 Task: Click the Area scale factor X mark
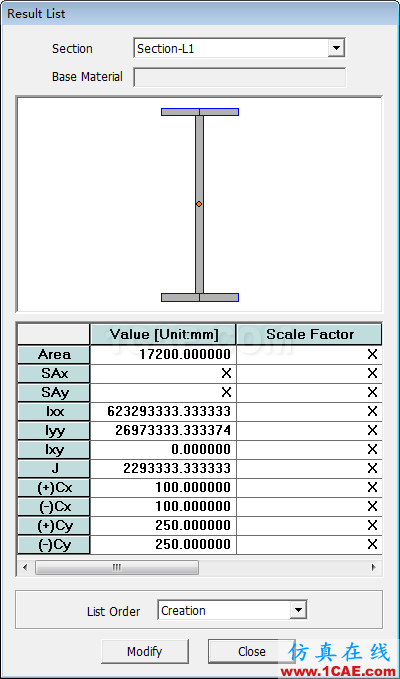(x=372, y=354)
